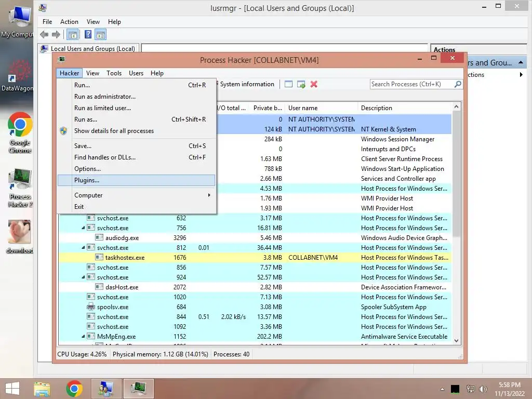
Task: Collapse the svchost.exe PID 924 tree node
Action: click(x=83, y=277)
